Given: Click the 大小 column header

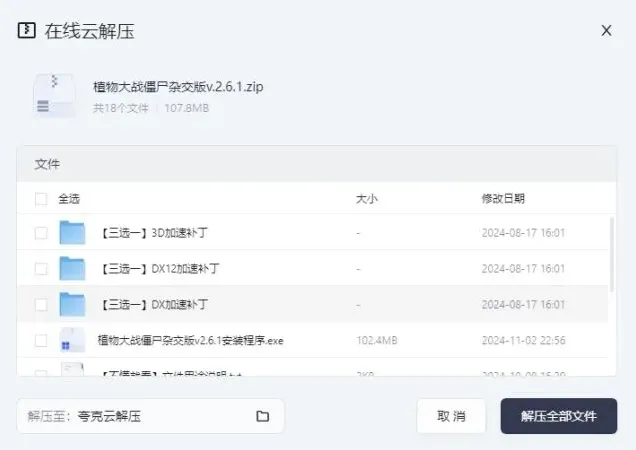Looking at the screenshot, I should [x=367, y=199].
